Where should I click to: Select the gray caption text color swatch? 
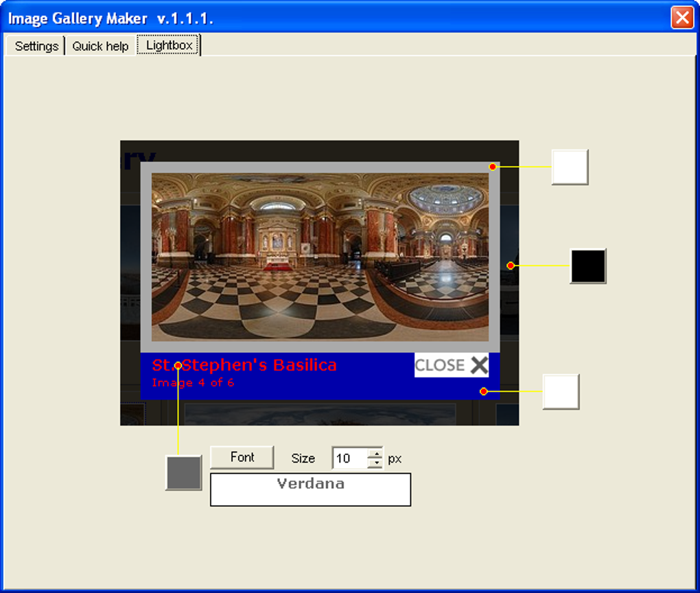(183, 472)
